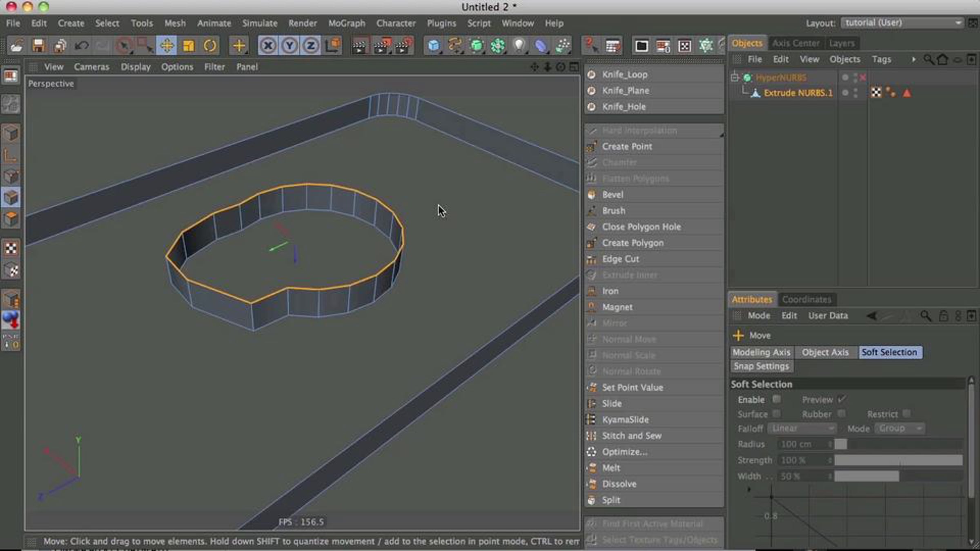The height and width of the screenshot is (551, 980).
Task: Collapse the HyperNURBS tree node
Action: (735, 77)
